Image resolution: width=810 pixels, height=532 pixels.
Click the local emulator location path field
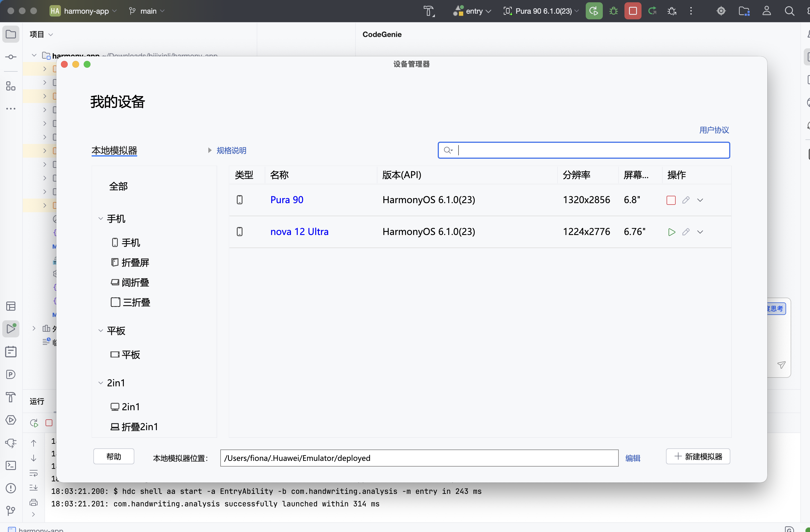coord(419,458)
